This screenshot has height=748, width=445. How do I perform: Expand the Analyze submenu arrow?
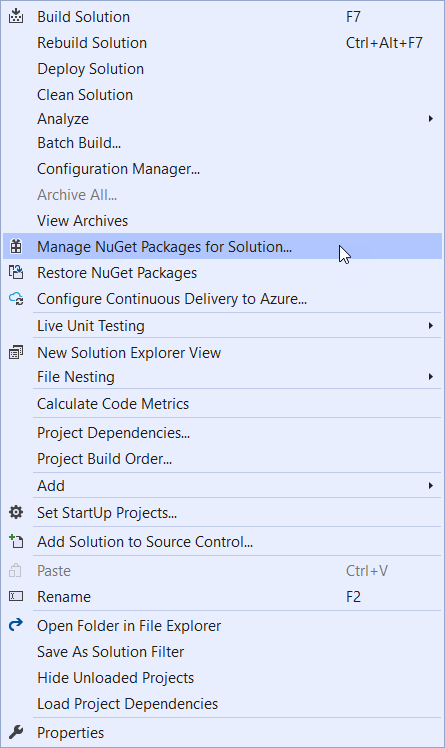(x=430, y=118)
